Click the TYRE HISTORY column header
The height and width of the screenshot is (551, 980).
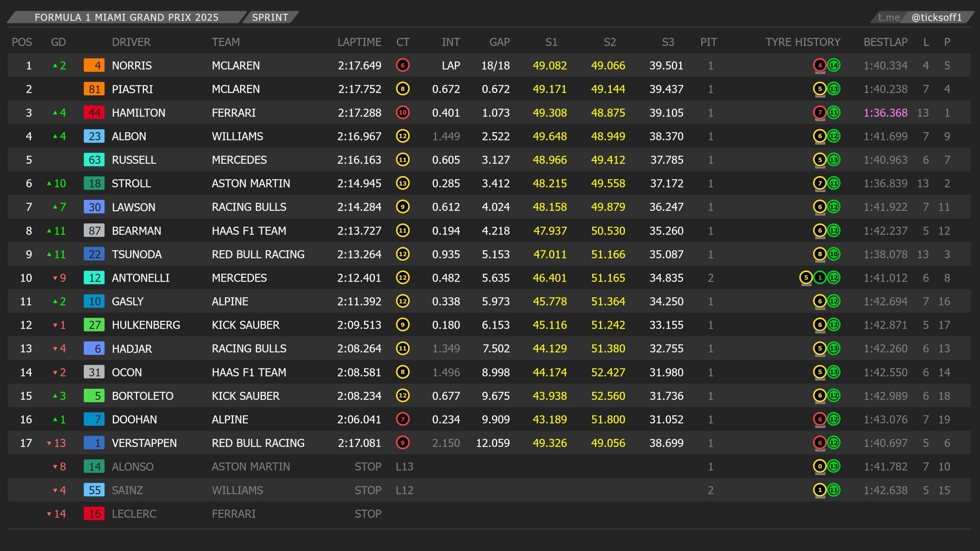tap(803, 42)
